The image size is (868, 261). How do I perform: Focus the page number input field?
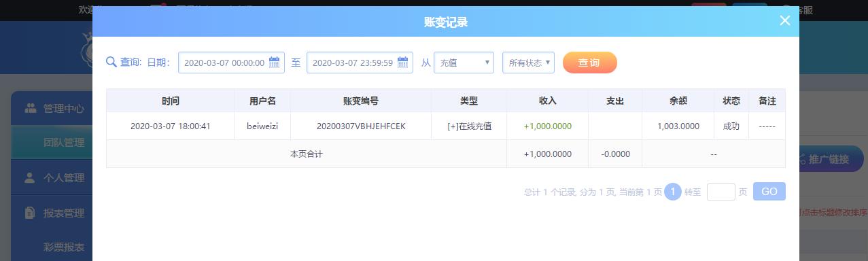pyautogui.click(x=721, y=192)
